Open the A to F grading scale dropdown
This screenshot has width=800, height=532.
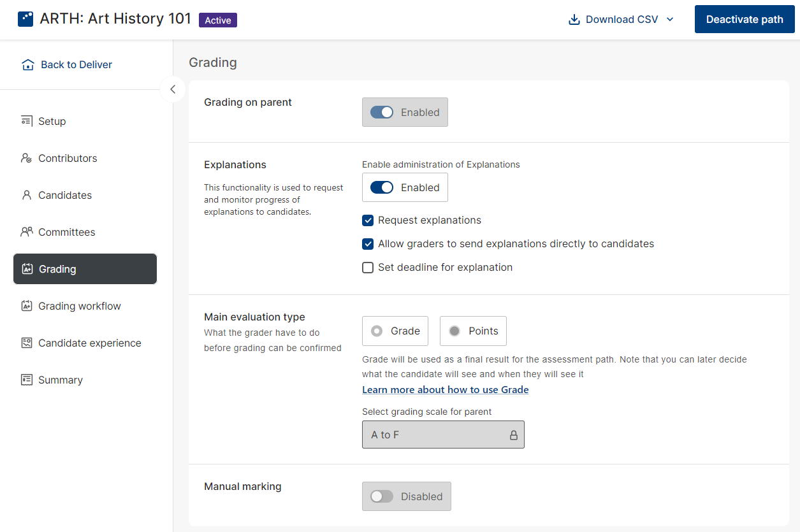point(443,435)
